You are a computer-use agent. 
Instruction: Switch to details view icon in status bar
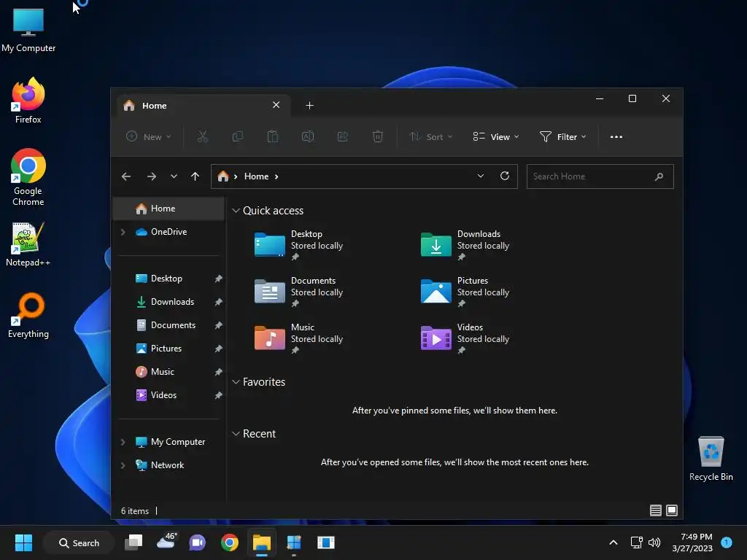click(x=656, y=510)
